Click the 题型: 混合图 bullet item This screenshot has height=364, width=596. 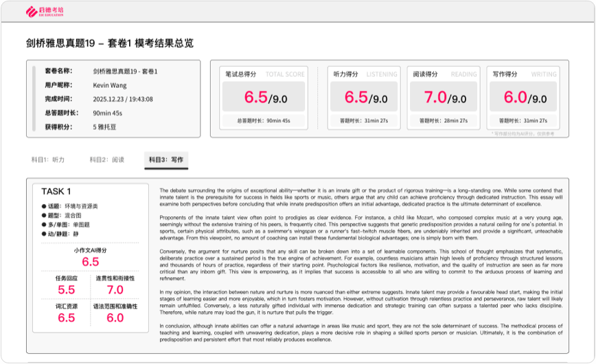tap(62, 215)
